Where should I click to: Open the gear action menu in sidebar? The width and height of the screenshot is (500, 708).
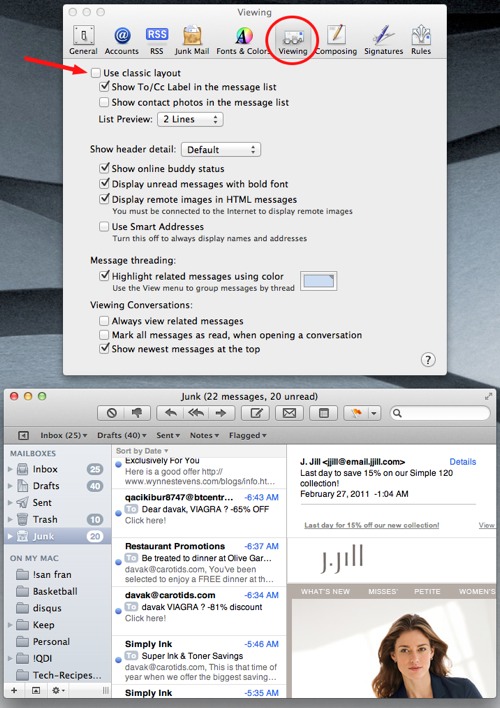[58, 690]
